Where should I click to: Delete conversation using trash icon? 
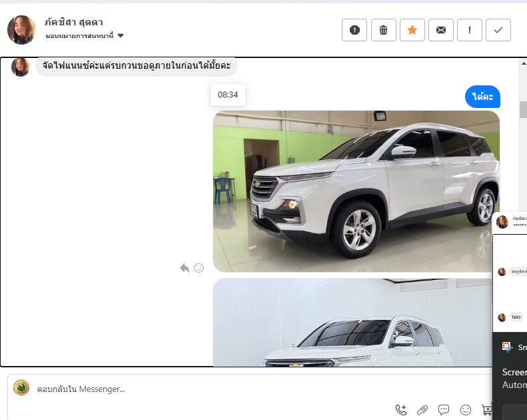(x=383, y=30)
